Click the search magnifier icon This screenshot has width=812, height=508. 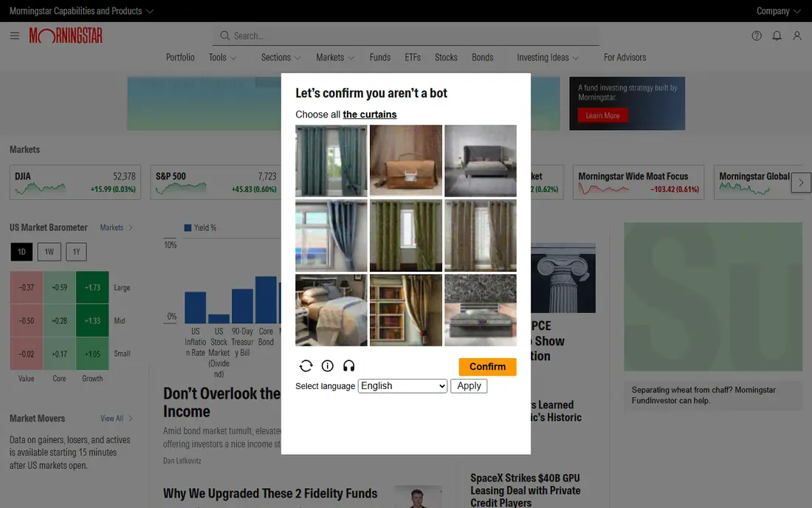tap(224, 35)
